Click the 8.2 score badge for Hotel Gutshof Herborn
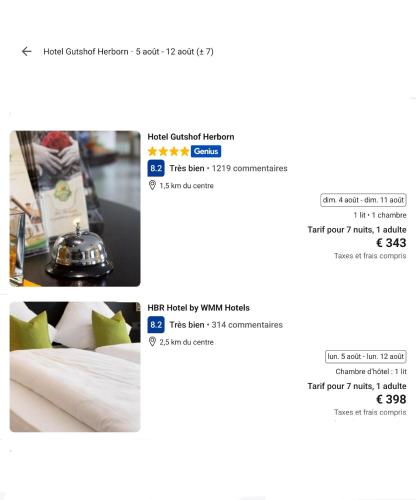This screenshot has height=500, width=416. (x=156, y=168)
